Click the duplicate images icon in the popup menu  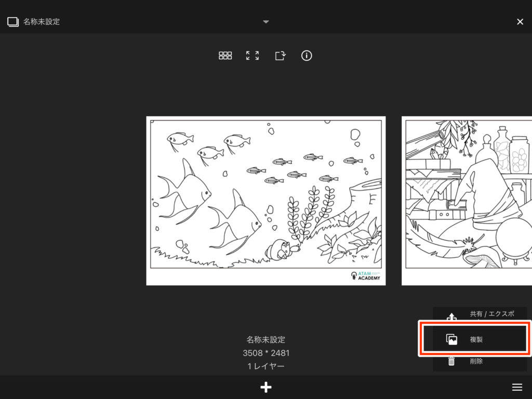pyautogui.click(x=451, y=339)
